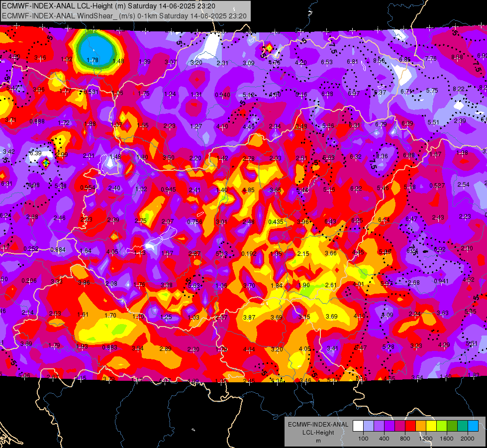Click the wind shear value 0.252
Image resolution: width=487 pixels, height=448 pixels.
[31, 249]
